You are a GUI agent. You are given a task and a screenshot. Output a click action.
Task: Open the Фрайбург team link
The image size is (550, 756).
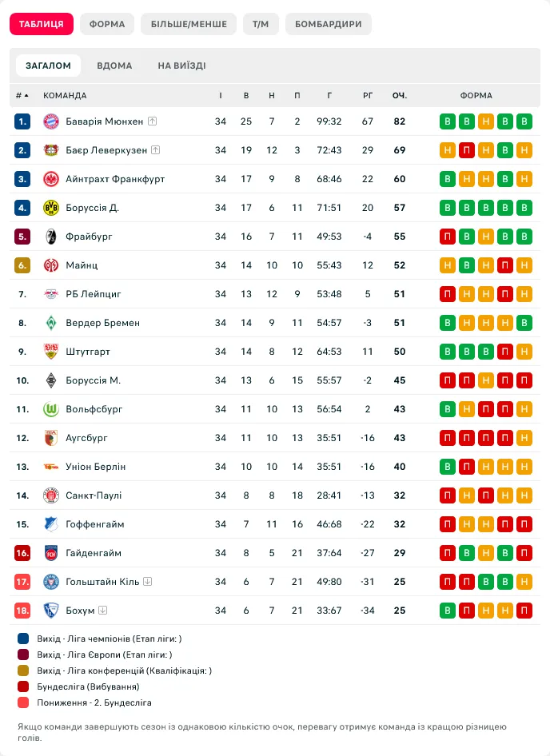click(90, 237)
